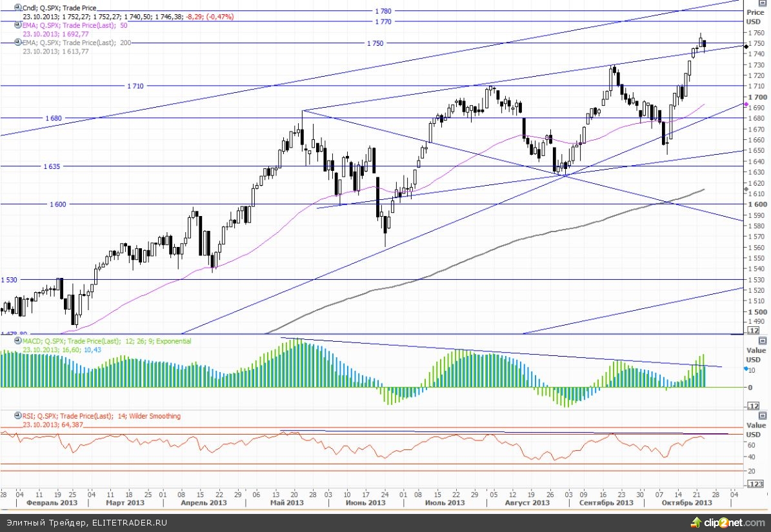
Task: Click the Элитный Трейдер, ELITETRADER.RU caption
Action: [x=86, y=523]
